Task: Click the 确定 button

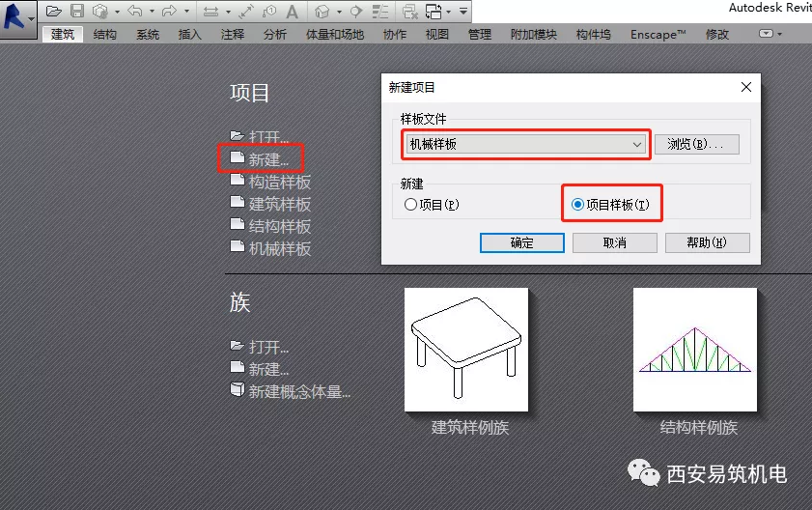Action: click(x=522, y=242)
